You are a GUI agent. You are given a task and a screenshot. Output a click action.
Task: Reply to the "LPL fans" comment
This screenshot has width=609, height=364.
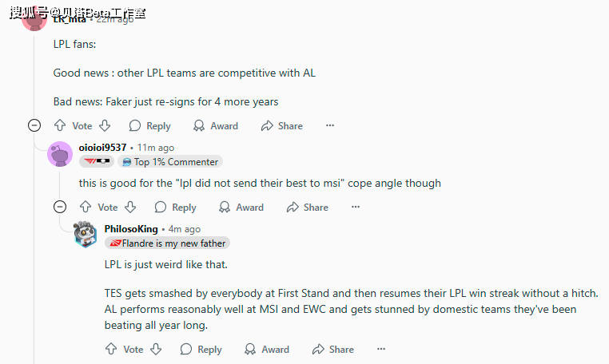[150, 126]
